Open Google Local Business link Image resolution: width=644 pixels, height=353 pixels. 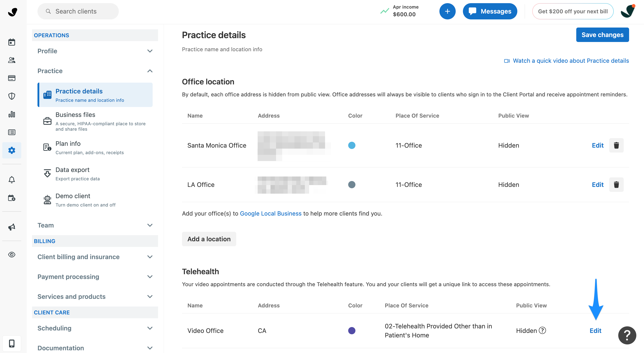pyautogui.click(x=271, y=214)
